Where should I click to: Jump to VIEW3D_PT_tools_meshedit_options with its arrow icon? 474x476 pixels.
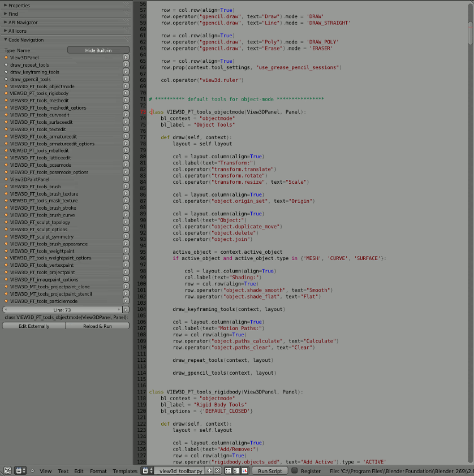click(x=126, y=107)
